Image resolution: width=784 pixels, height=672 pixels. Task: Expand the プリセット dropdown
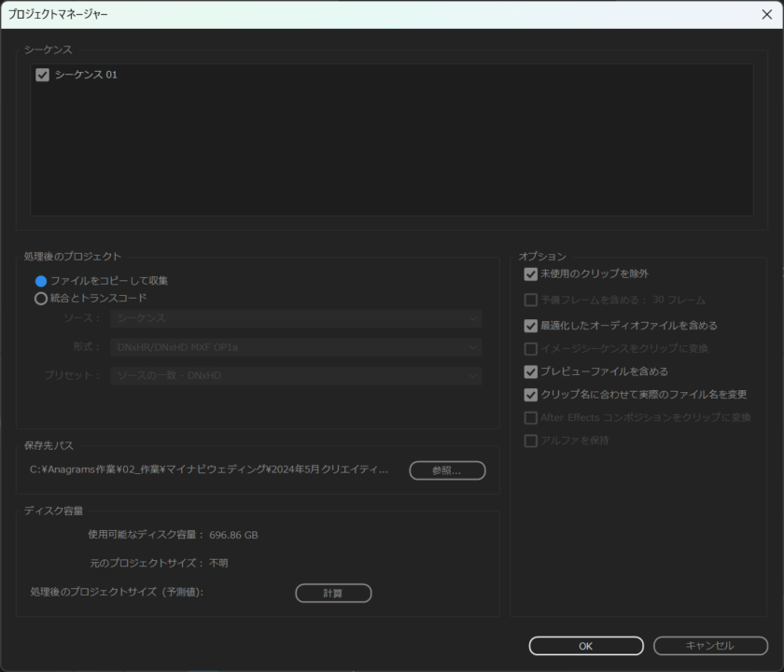(296, 376)
